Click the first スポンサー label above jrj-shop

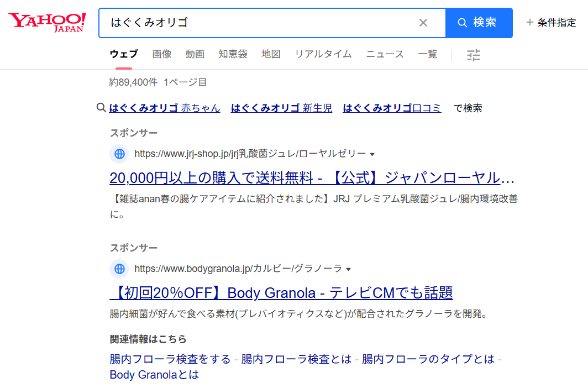(134, 133)
